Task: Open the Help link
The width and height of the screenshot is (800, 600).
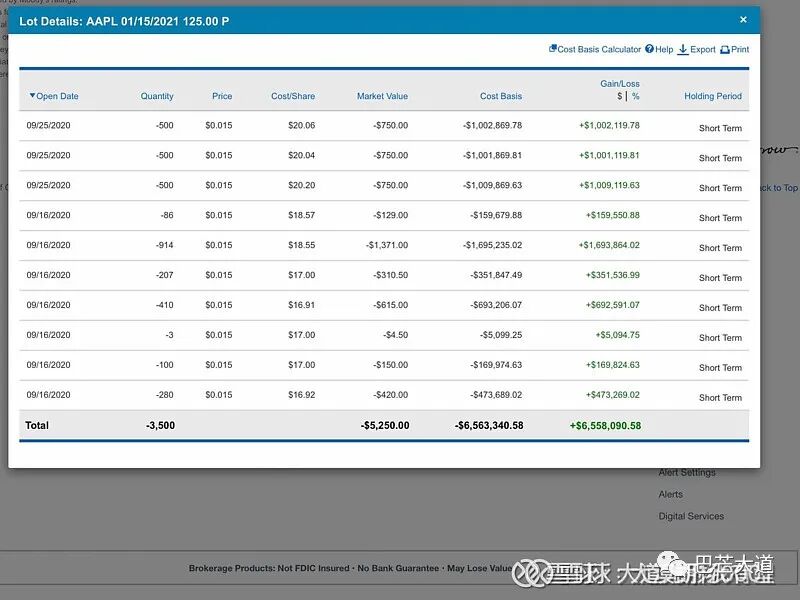Action: click(664, 49)
